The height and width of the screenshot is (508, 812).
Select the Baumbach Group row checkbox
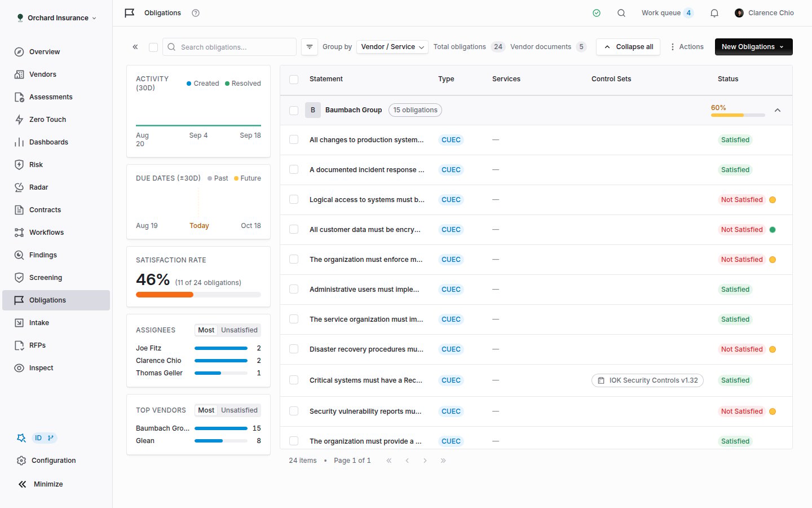click(x=294, y=111)
